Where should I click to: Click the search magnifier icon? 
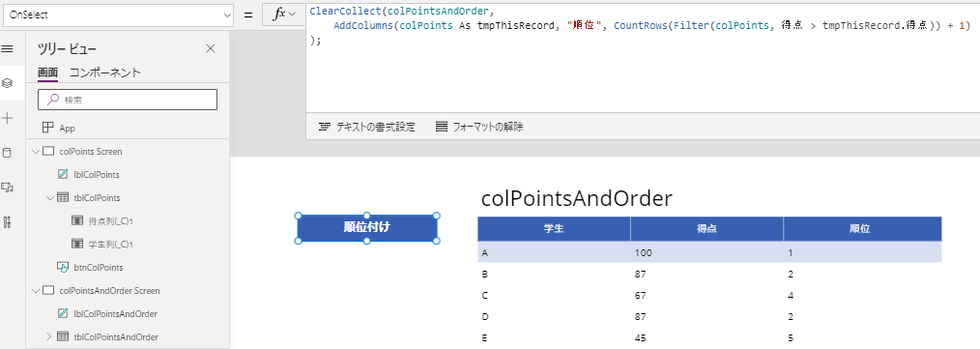point(54,99)
